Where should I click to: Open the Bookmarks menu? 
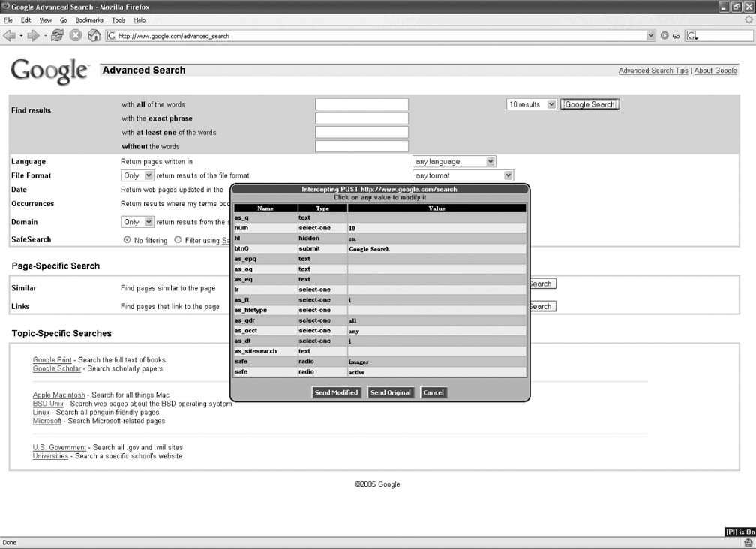(x=89, y=20)
